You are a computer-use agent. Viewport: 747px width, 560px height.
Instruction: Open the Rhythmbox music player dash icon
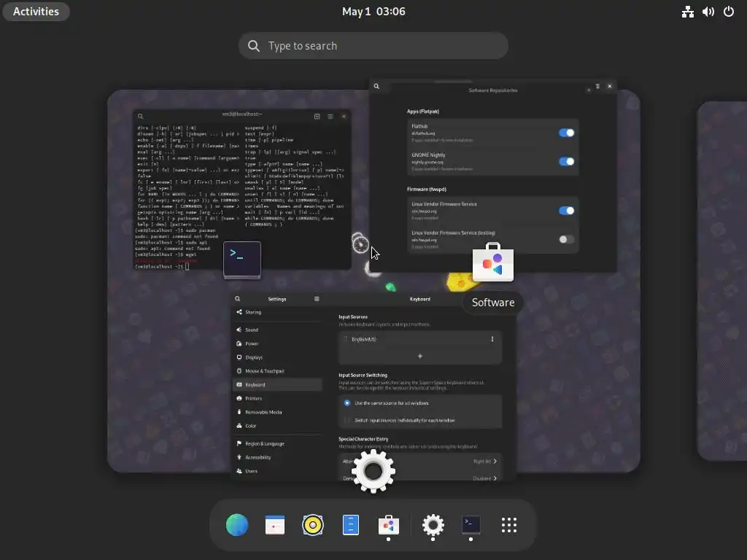pos(313,525)
